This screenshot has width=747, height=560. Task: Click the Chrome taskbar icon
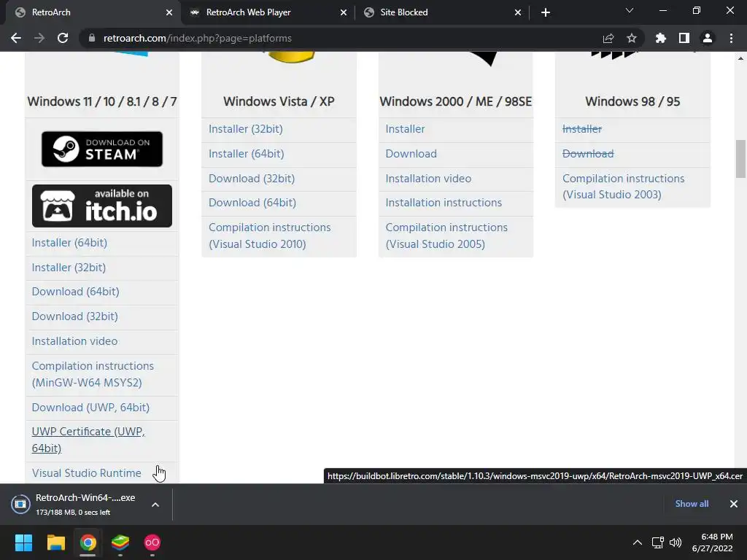point(88,542)
